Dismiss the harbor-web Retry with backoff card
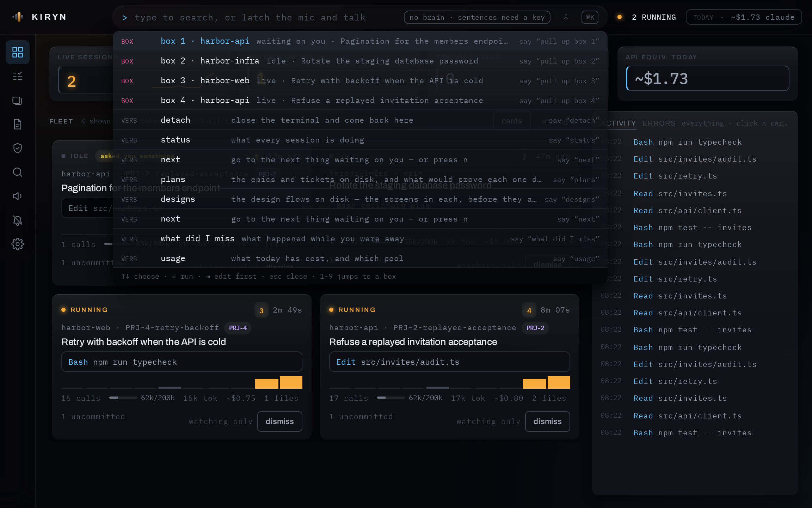 pos(279,422)
